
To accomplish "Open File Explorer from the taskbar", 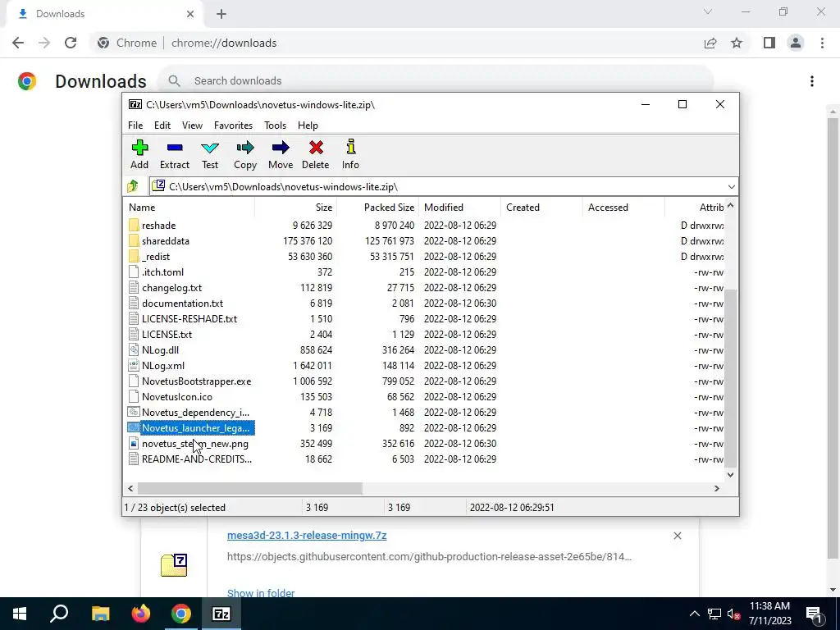I will click(101, 614).
